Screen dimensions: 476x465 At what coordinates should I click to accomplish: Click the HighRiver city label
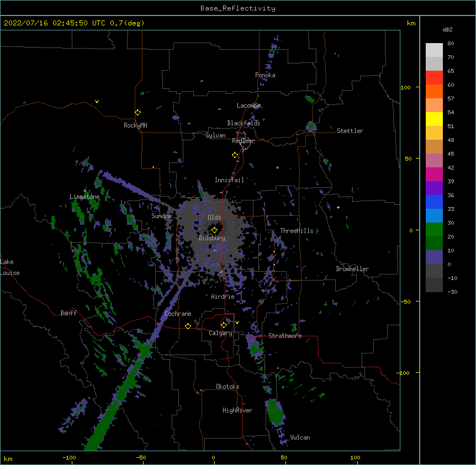click(x=237, y=410)
